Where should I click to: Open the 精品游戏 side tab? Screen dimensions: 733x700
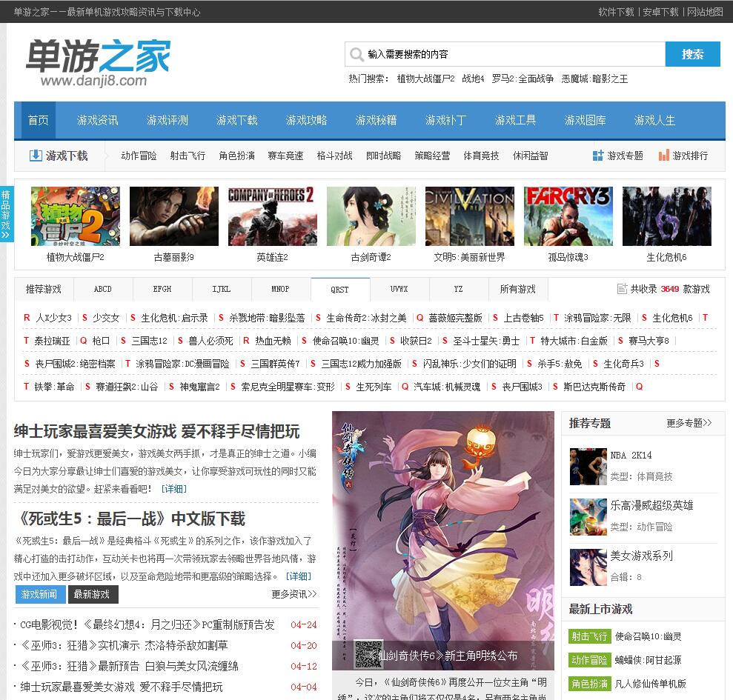[x=7, y=214]
